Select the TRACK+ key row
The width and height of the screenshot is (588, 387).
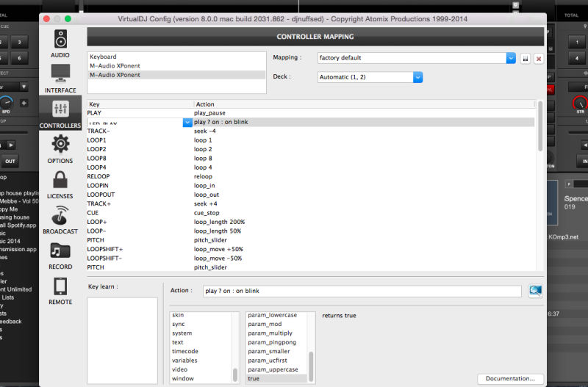point(310,204)
